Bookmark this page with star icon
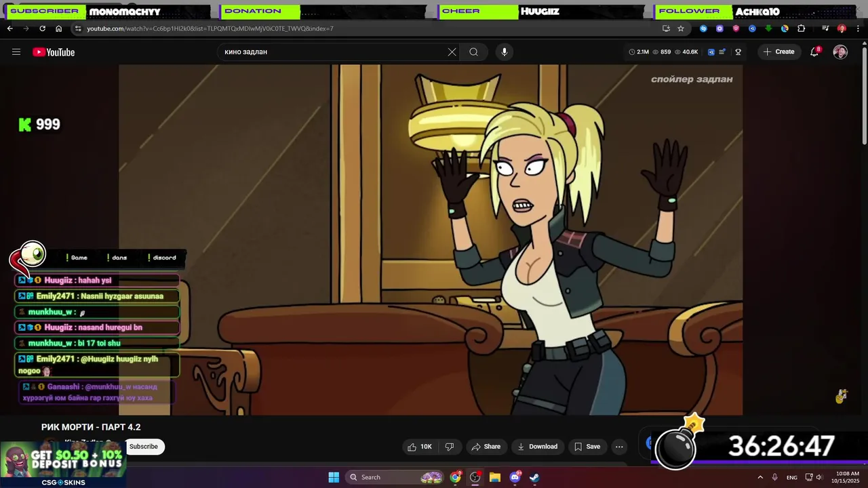The width and height of the screenshot is (868, 488). (x=681, y=28)
